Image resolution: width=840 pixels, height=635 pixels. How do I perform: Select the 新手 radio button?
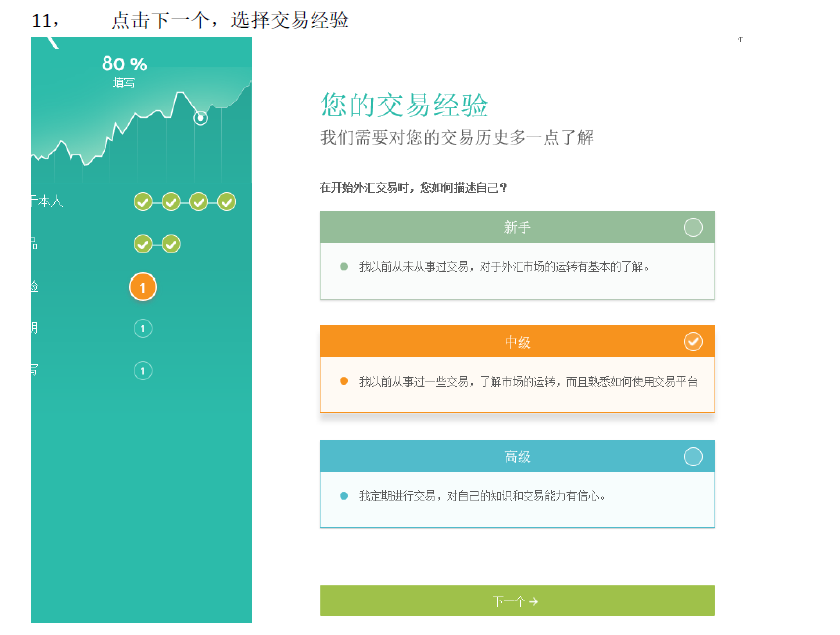pos(693,228)
